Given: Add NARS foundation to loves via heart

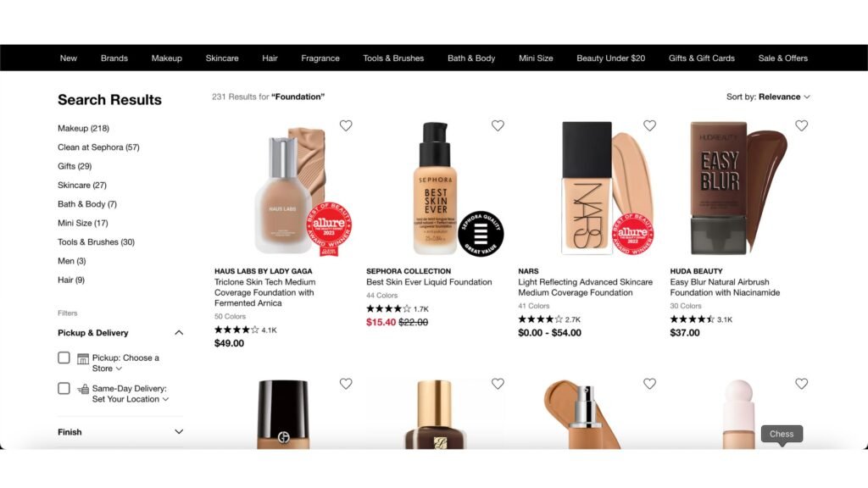Looking at the screenshot, I should tap(649, 125).
